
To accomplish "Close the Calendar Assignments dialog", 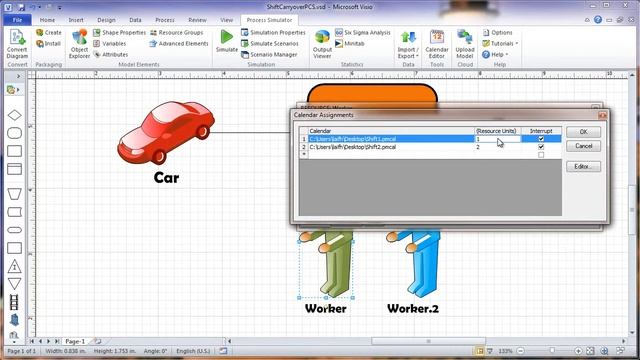I will coord(602,116).
